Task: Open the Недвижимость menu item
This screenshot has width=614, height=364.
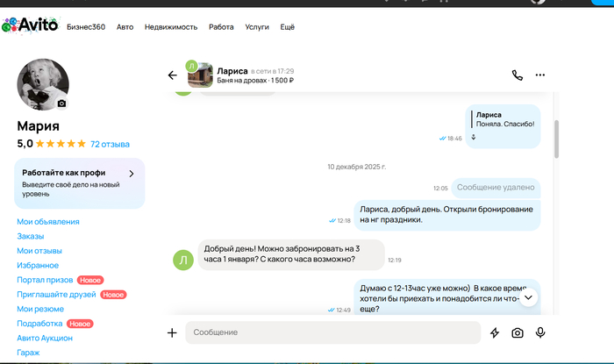Action: tap(171, 27)
